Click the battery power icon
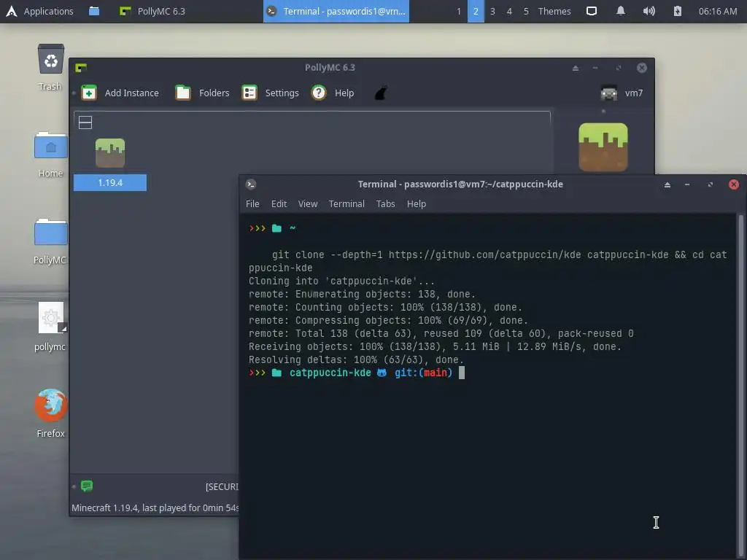Viewport: 747px width, 560px height. 677,11
